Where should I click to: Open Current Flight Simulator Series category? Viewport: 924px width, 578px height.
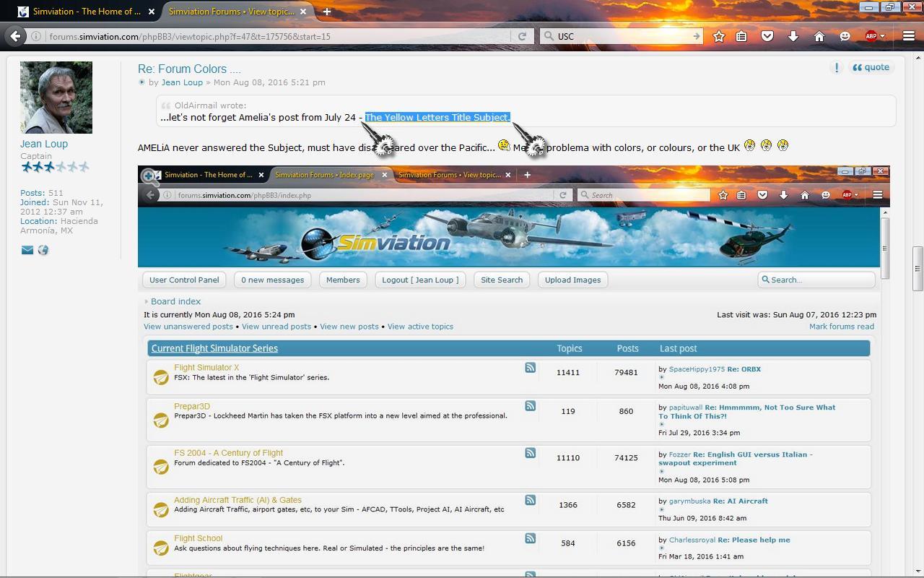pyautogui.click(x=214, y=348)
